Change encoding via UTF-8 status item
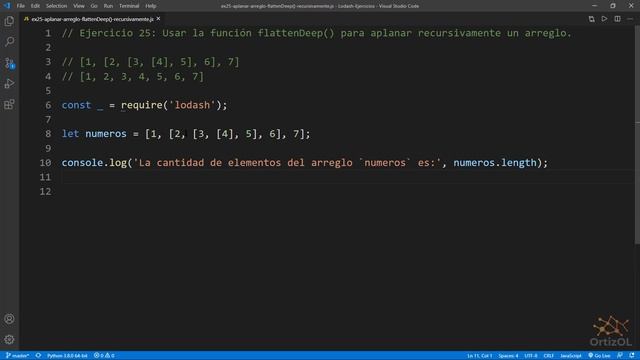 coord(531,356)
